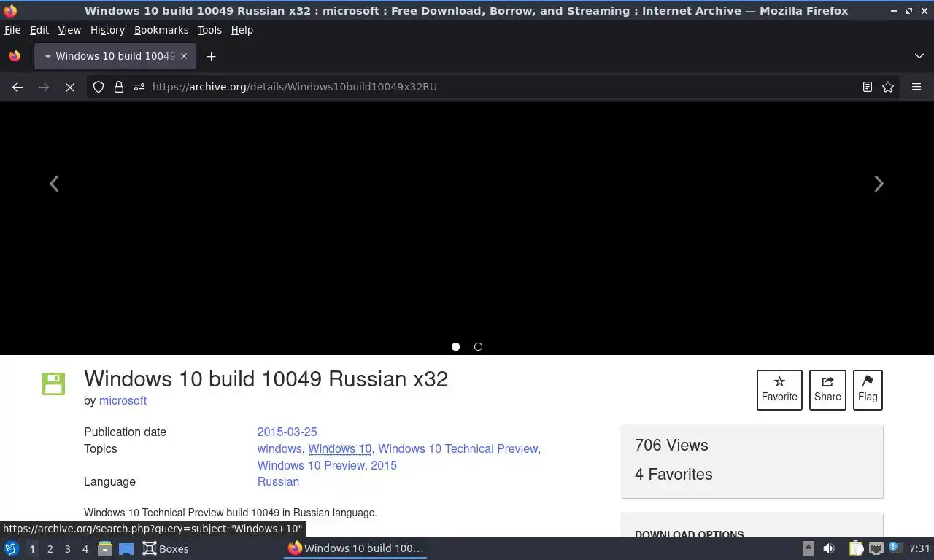934x560 pixels.
Task: View site security padlock info
Action: tap(119, 87)
